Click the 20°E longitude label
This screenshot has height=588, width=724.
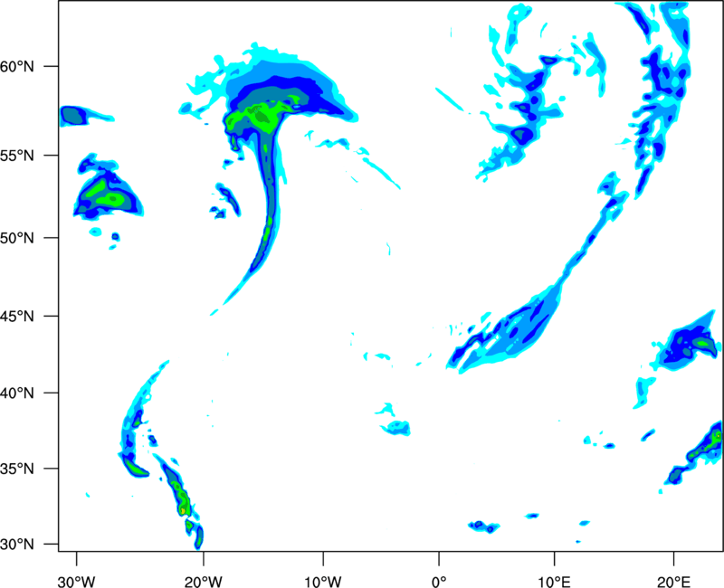pyautogui.click(x=673, y=582)
